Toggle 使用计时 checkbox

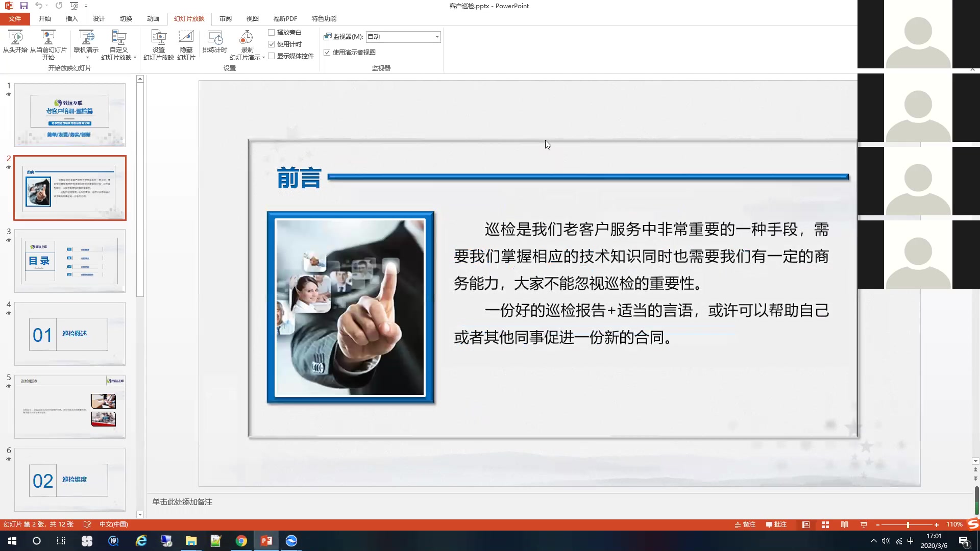click(x=271, y=44)
